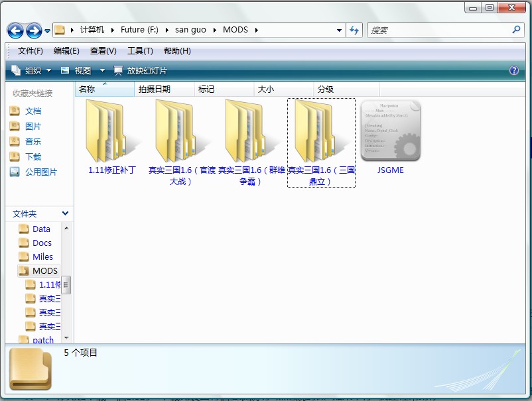
Task: Launch the JSGME application icon
Action: click(x=390, y=131)
